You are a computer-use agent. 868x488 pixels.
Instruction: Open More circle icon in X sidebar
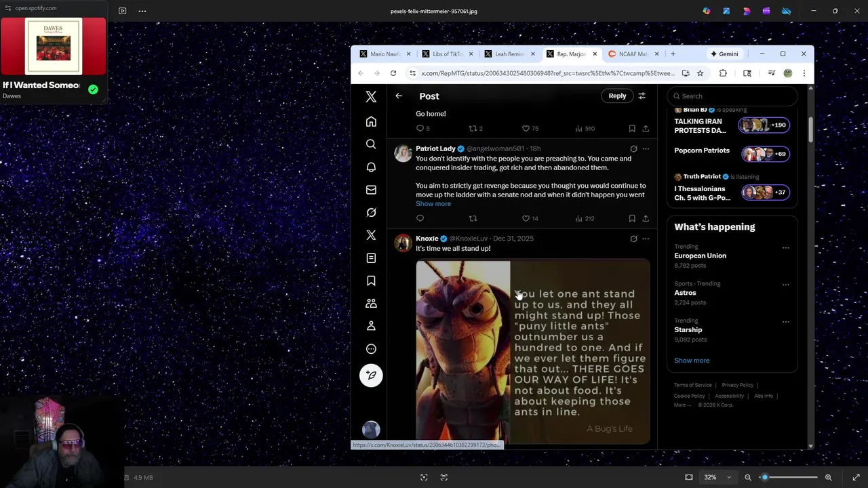[x=371, y=349]
